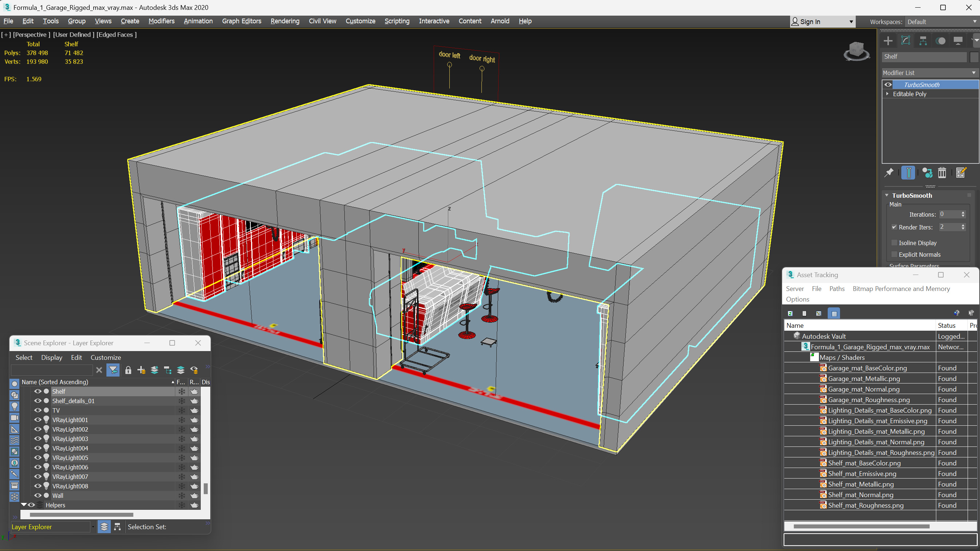Open the Rendering menu

click(x=285, y=21)
